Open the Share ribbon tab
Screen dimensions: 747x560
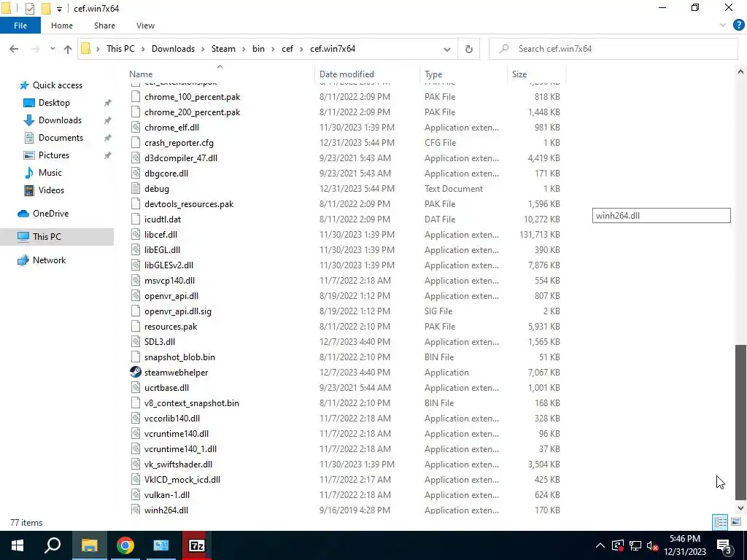104,26
